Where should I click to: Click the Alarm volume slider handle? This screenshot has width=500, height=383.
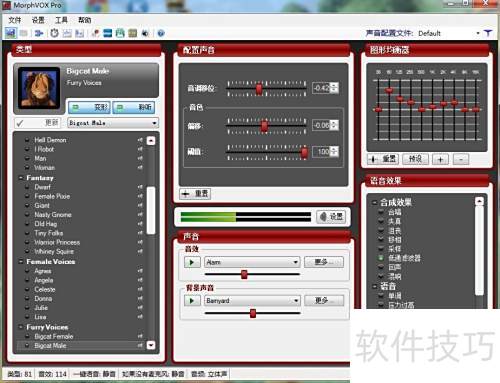click(x=244, y=274)
